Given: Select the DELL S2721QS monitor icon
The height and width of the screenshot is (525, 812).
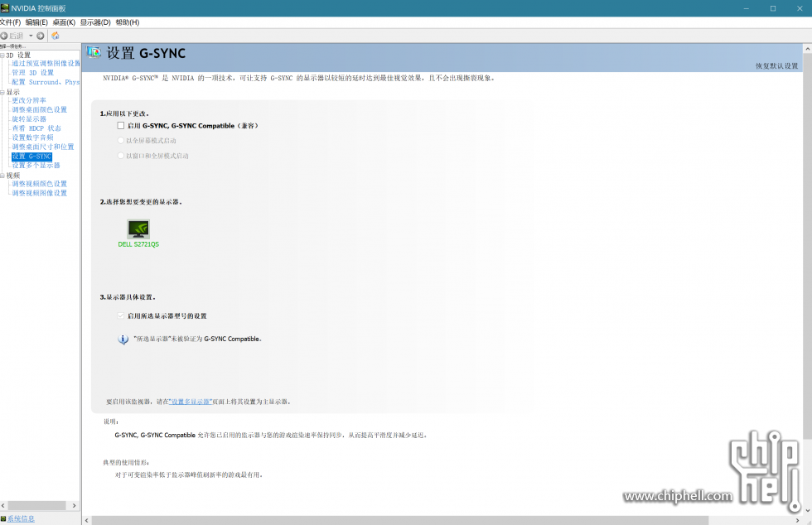Looking at the screenshot, I should tap(138, 229).
